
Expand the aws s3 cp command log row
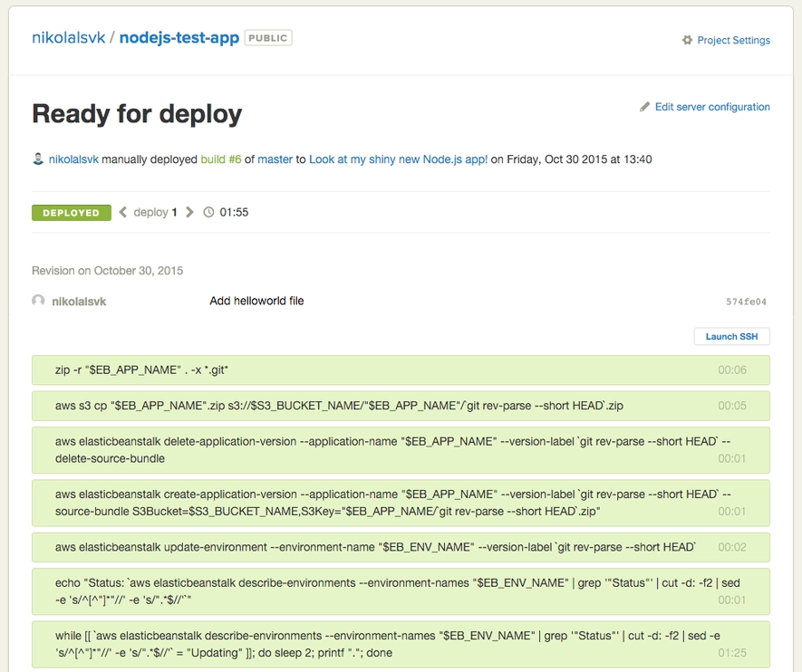tap(401, 406)
